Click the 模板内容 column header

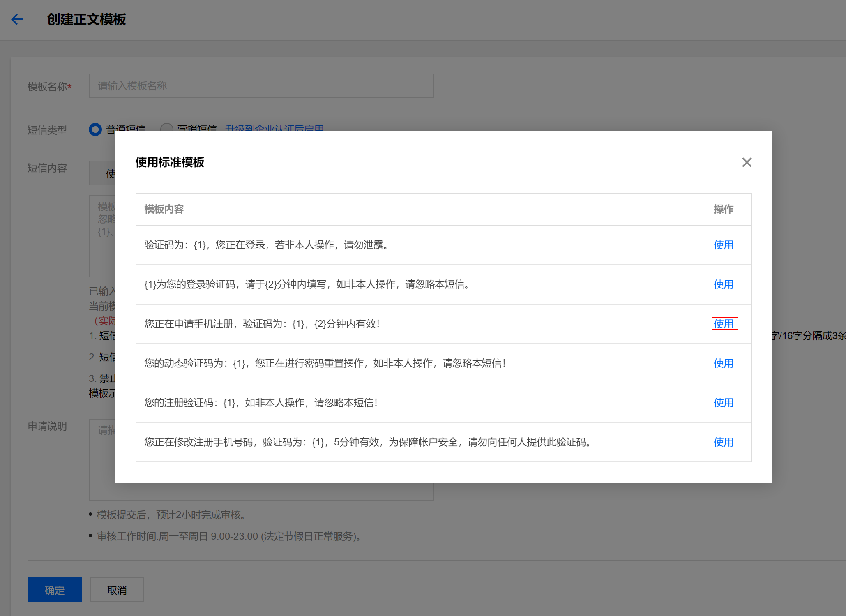pyautogui.click(x=164, y=209)
